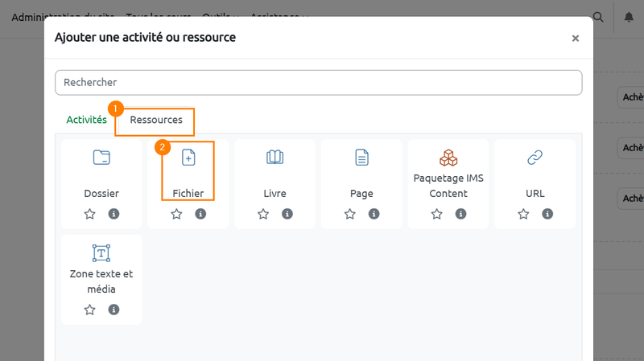This screenshot has height=361, width=644.
Task: Close the Ajouter une activité dialog
Action: point(576,38)
